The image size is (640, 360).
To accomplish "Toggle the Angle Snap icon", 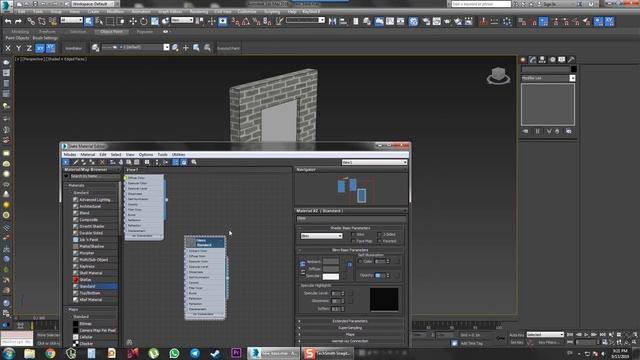I will click(246, 21).
